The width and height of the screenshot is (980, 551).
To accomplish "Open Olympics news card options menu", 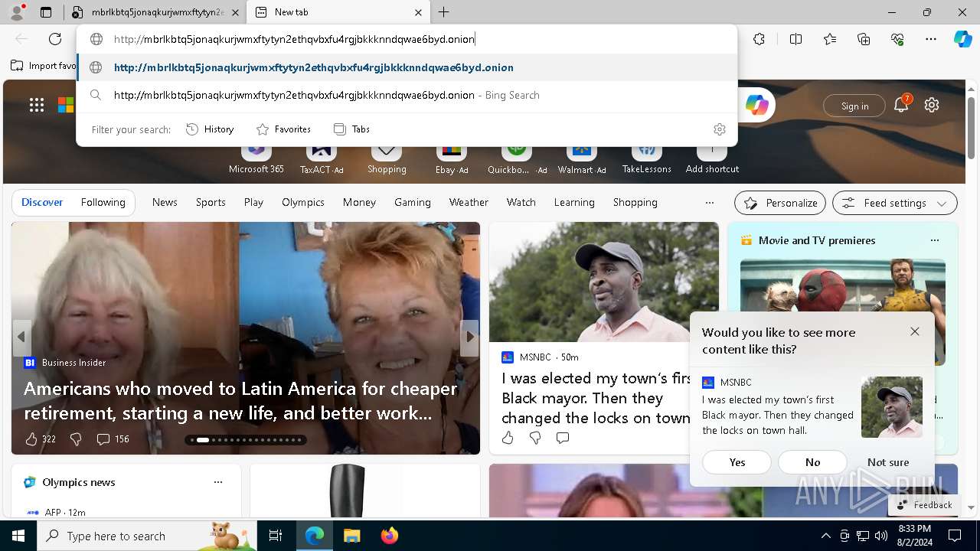I will pos(218,482).
